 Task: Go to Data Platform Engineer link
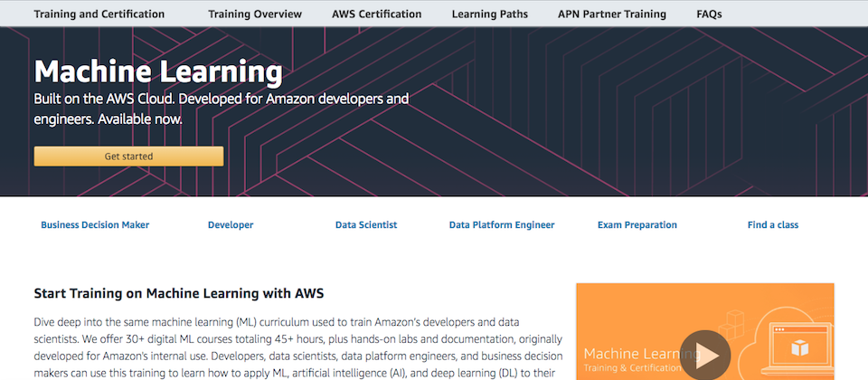pos(502,225)
